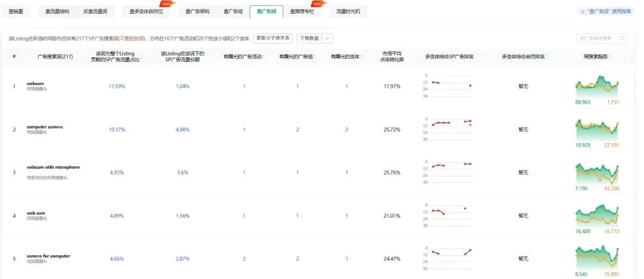
Task: Click the magnifier icon in the search box
Action: coord(622,38)
